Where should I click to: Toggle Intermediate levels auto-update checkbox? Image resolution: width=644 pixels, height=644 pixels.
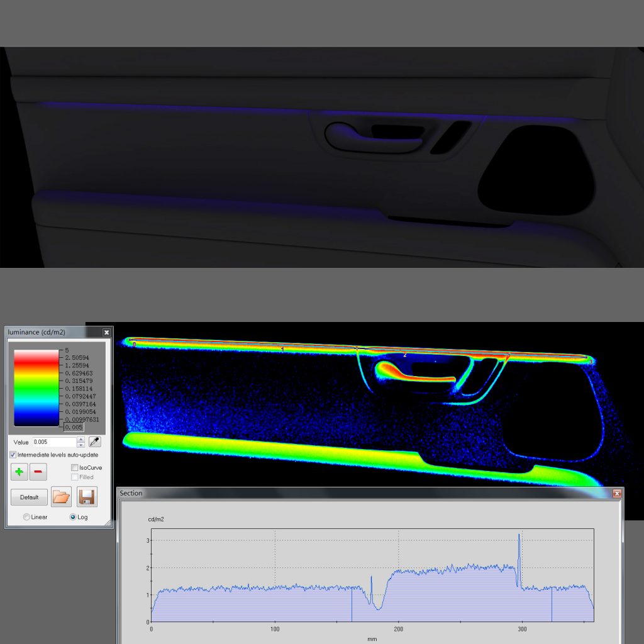[x=13, y=455]
